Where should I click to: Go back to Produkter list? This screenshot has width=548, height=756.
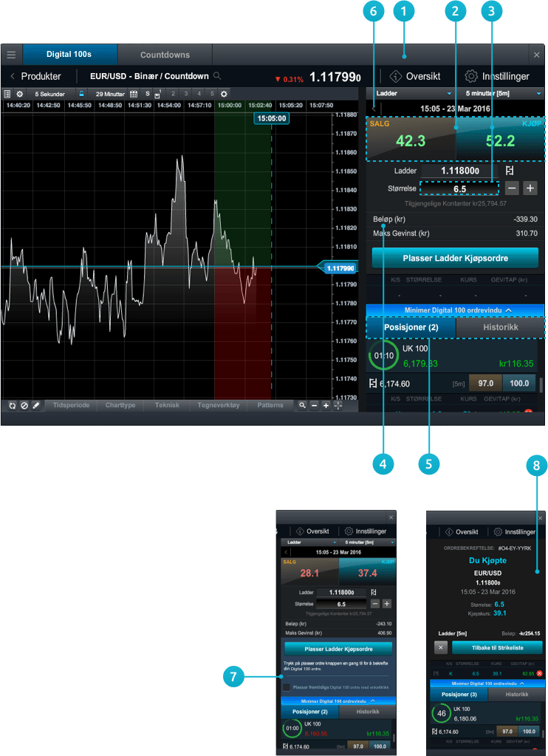[35, 76]
